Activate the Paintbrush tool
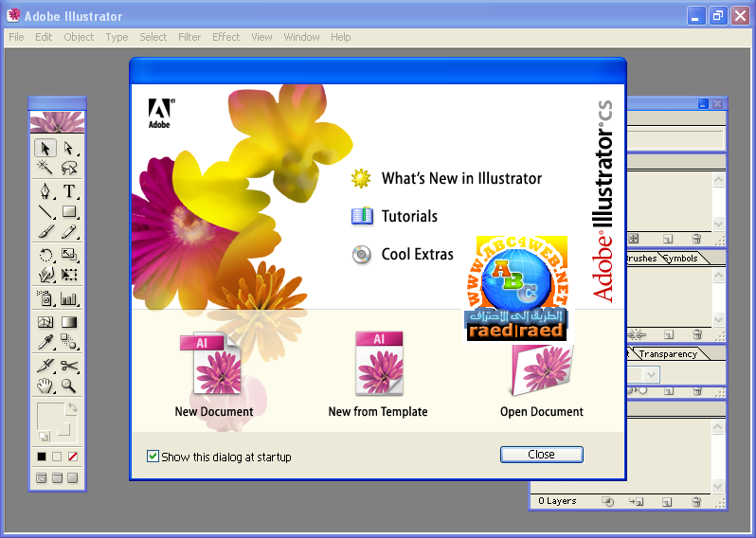The width and height of the screenshot is (756, 538). coord(45,231)
